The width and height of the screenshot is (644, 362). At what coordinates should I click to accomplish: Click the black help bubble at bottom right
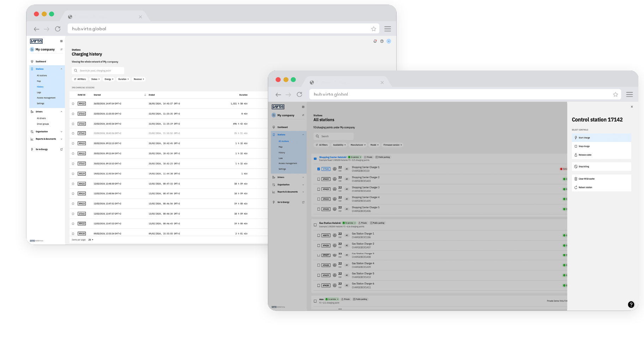631,305
